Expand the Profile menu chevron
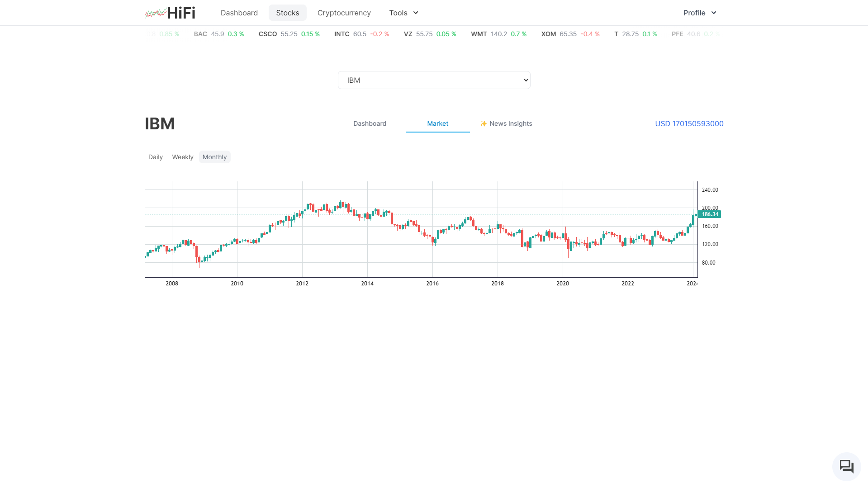The width and height of the screenshot is (868, 488). [714, 13]
